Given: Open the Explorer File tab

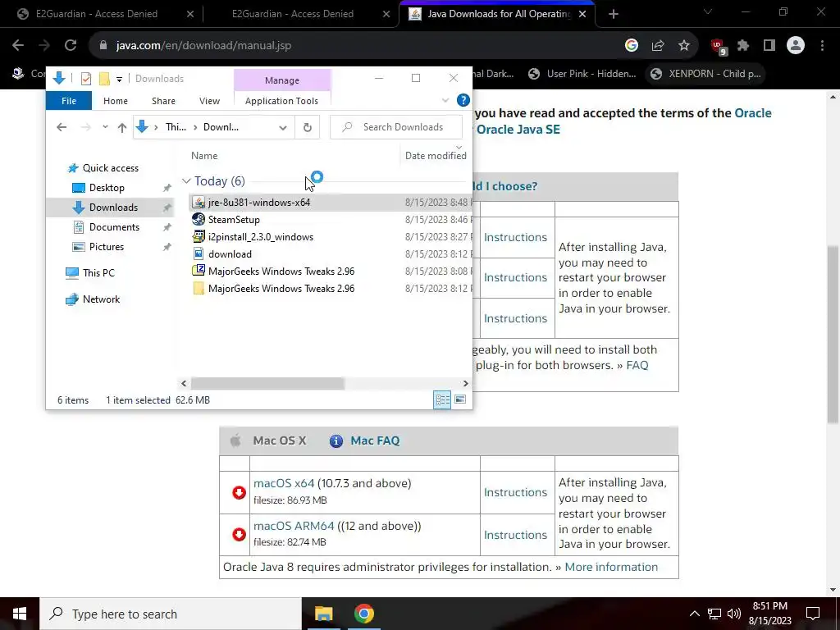Looking at the screenshot, I should pos(69,101).
